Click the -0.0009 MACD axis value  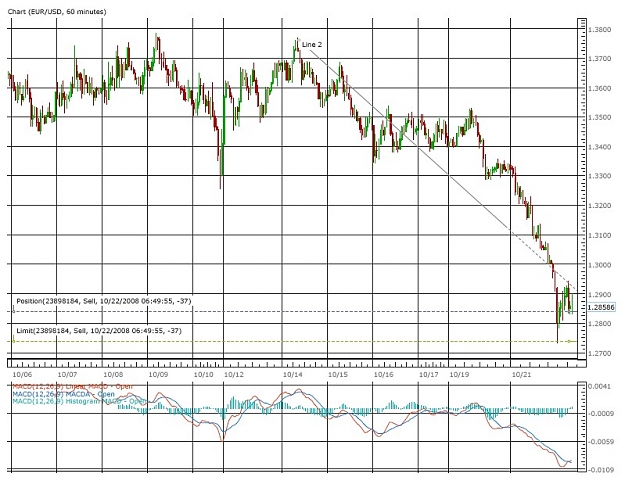pos(599,414)
